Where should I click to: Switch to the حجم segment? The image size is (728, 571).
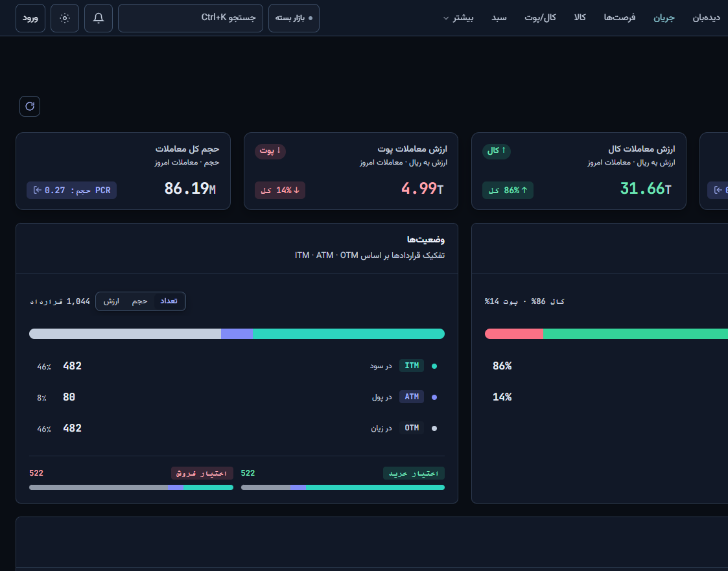(x=139, y=301)
